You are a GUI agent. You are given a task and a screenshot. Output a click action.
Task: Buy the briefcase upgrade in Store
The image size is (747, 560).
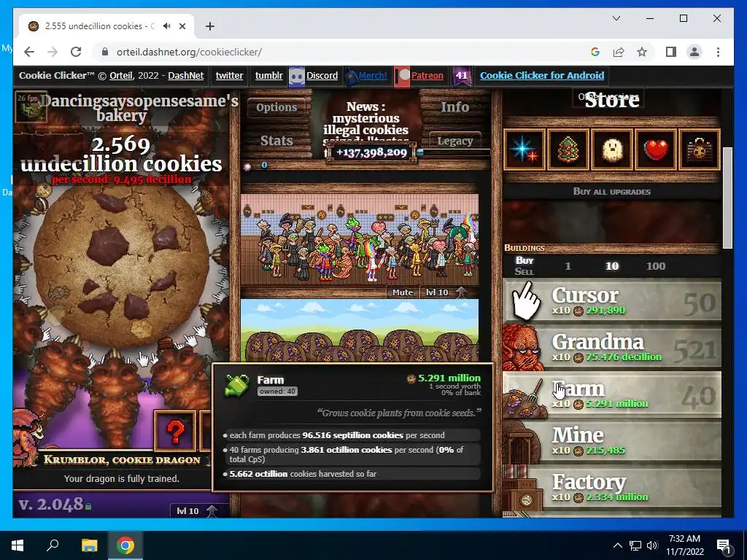click(x=700, y=149)
